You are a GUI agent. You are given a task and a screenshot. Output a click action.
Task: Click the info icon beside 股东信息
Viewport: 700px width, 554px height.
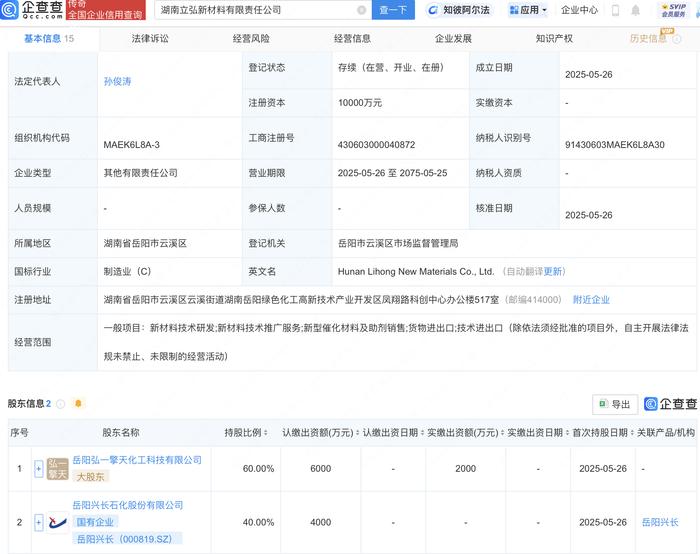(61, 404)
